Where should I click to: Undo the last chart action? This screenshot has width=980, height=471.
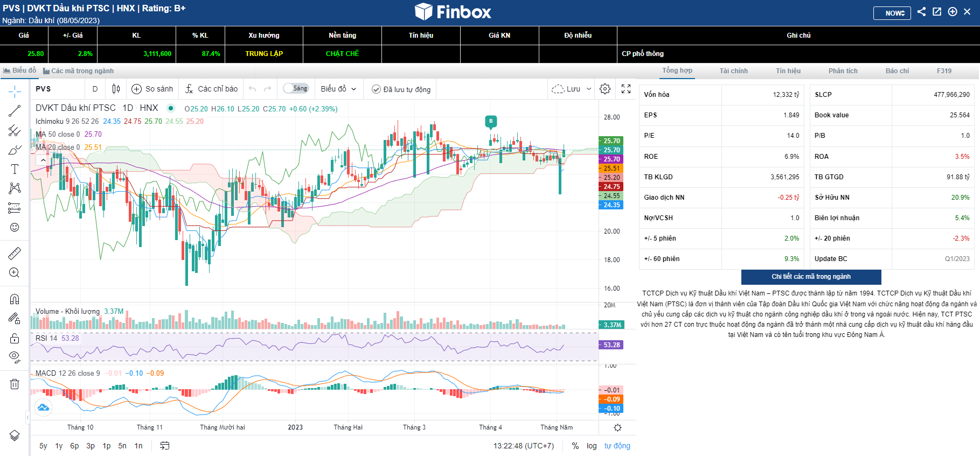(253, 89)
